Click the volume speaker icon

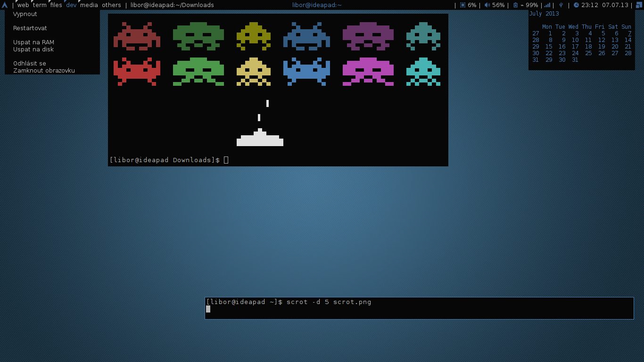pyautogui.click(x=487, y=5)
